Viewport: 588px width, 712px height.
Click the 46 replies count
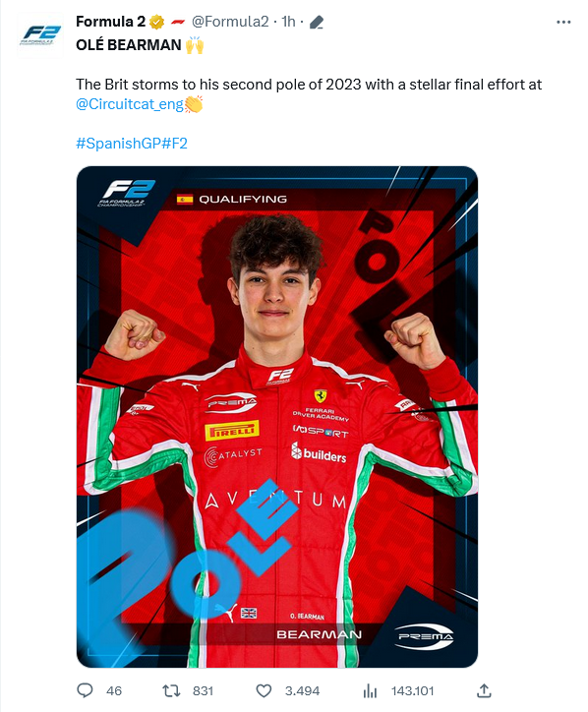[x=114, y=691]
